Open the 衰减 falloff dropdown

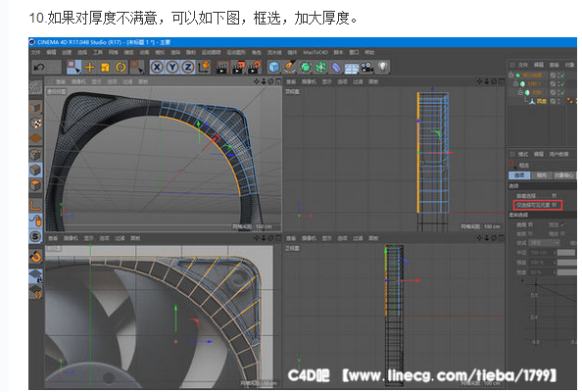pos(544,243)
